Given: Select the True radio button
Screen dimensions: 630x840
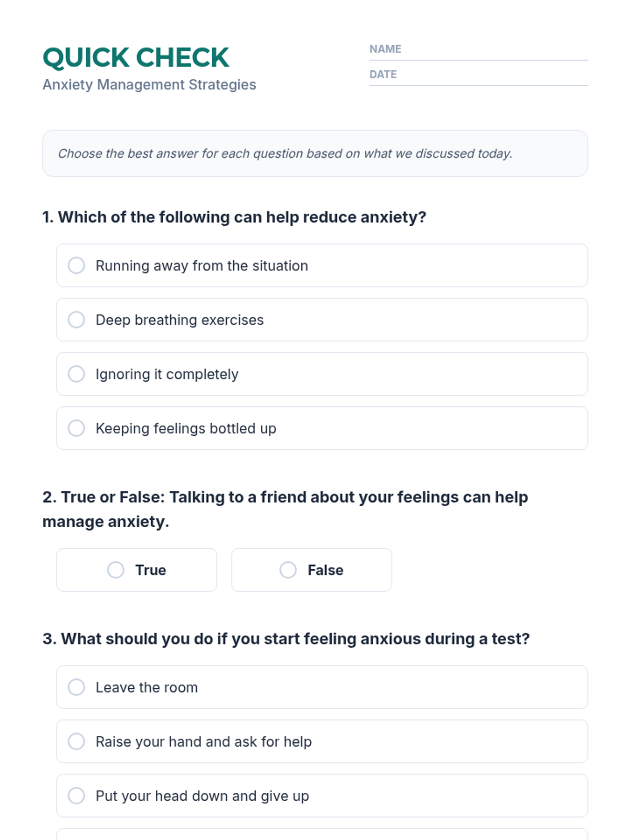Looking at the screenshot, I should point(115,570).
